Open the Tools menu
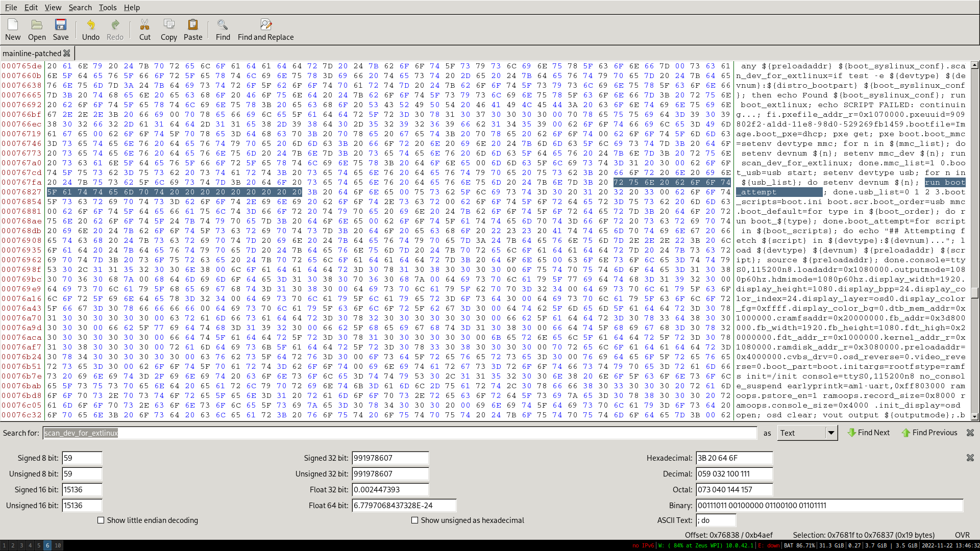 click(108, 7)
